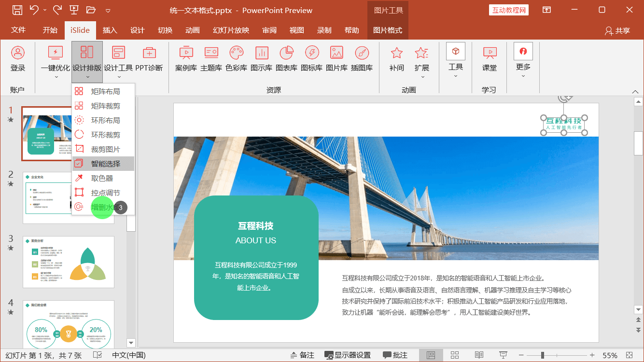
Task: Open 显示器设置 display settings
Action: coord(348,355)
